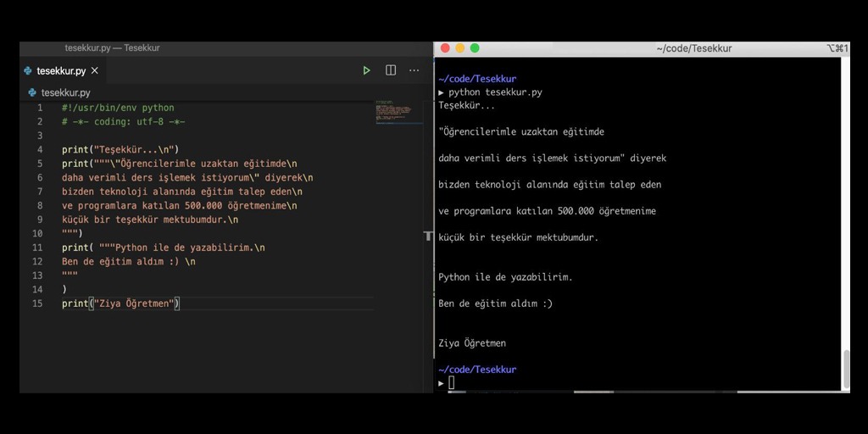Click line number 4 in the gutter
This screenshot has width=868, height=434.
[x=40, y=149]
